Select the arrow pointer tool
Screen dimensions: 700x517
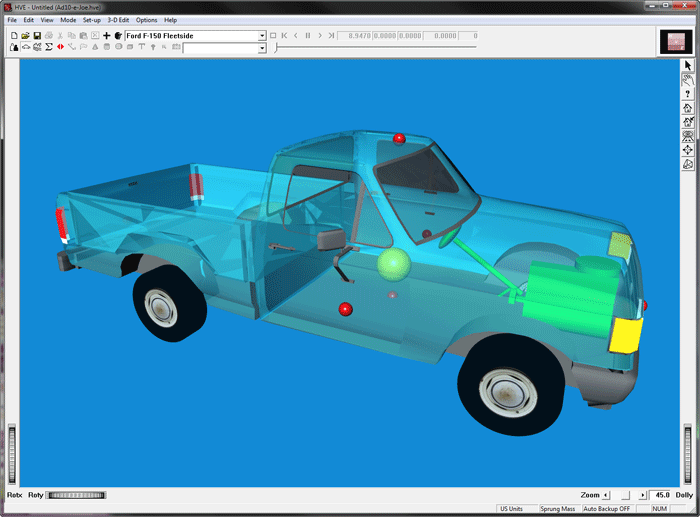click(688, 66)
